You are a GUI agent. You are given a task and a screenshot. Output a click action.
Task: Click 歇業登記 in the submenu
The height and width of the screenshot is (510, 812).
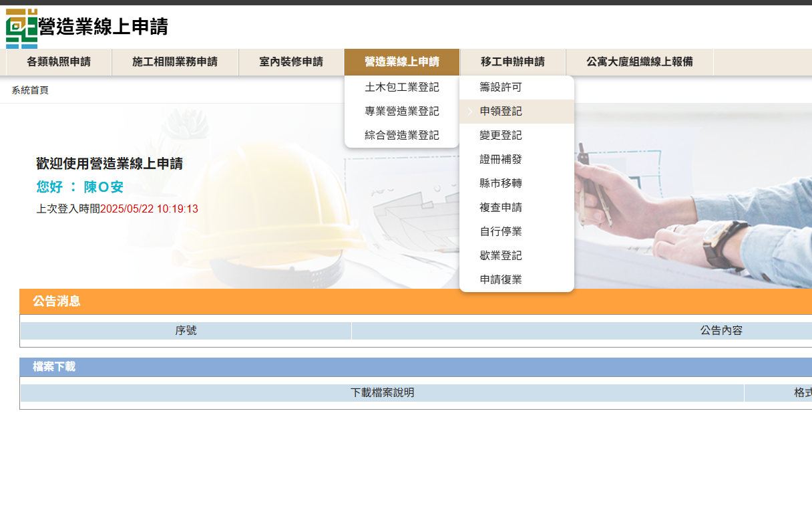coord(501,256)
